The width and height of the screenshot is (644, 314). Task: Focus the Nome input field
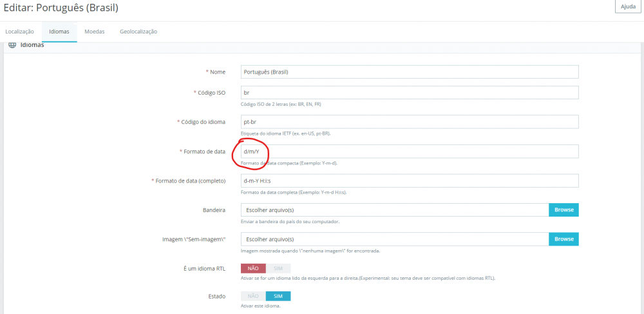point(410,72)
